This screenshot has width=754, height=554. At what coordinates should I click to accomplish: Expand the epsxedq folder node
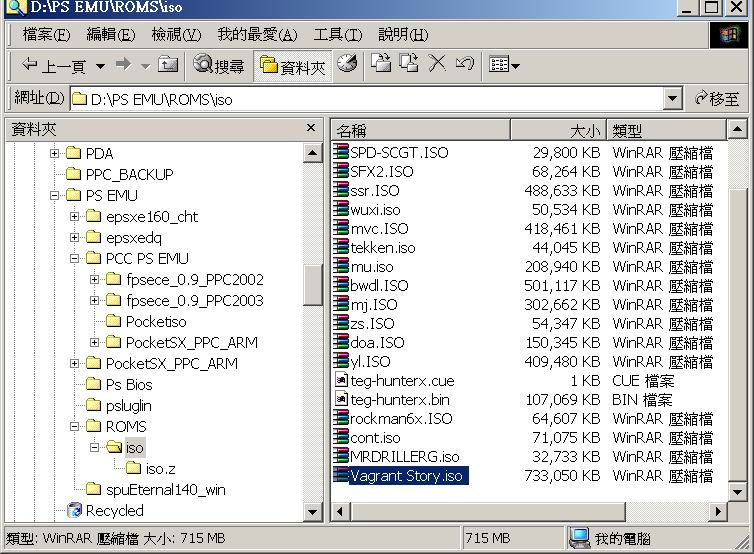coord(75,238)
